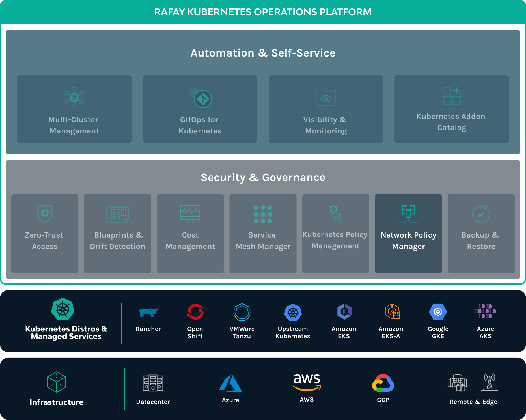This screenshot has height=420, width=526.
Task: Click the Cost Management monitor icon
Action: click(x=190, y=214)
